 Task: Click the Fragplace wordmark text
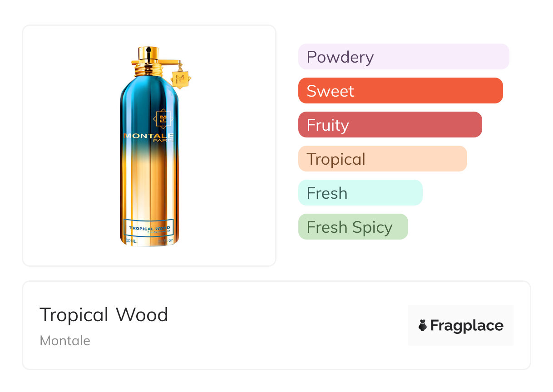coord(467,325)
